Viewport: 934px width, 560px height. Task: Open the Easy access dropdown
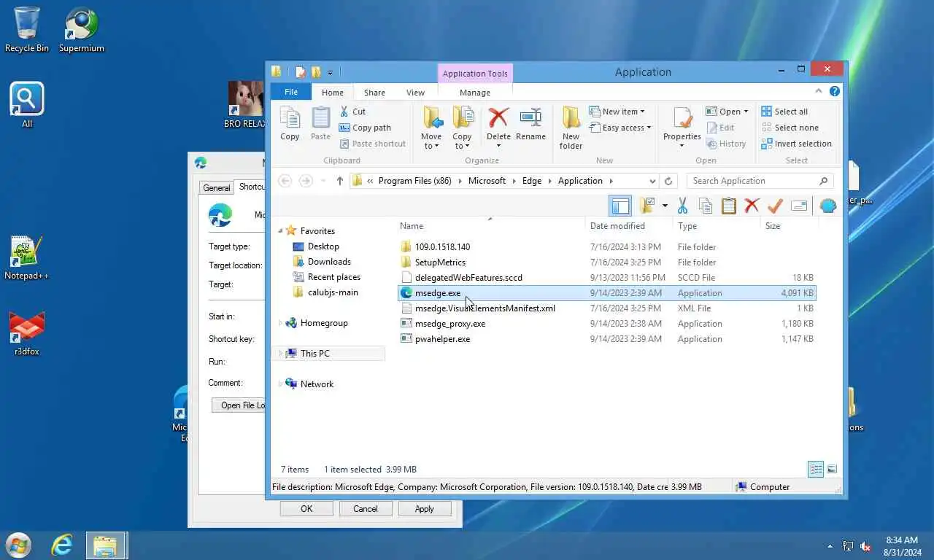tap(620, 128)
